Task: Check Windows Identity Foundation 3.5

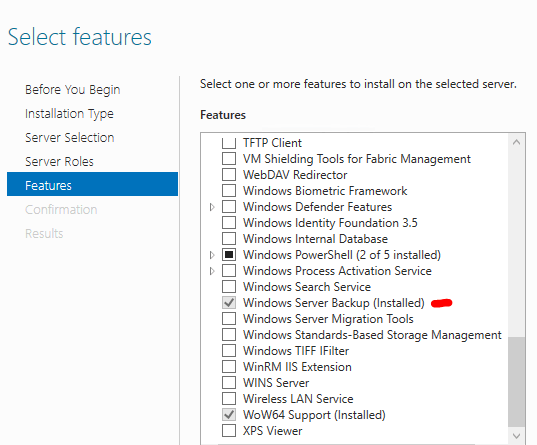Action: [x=229, y=223]
